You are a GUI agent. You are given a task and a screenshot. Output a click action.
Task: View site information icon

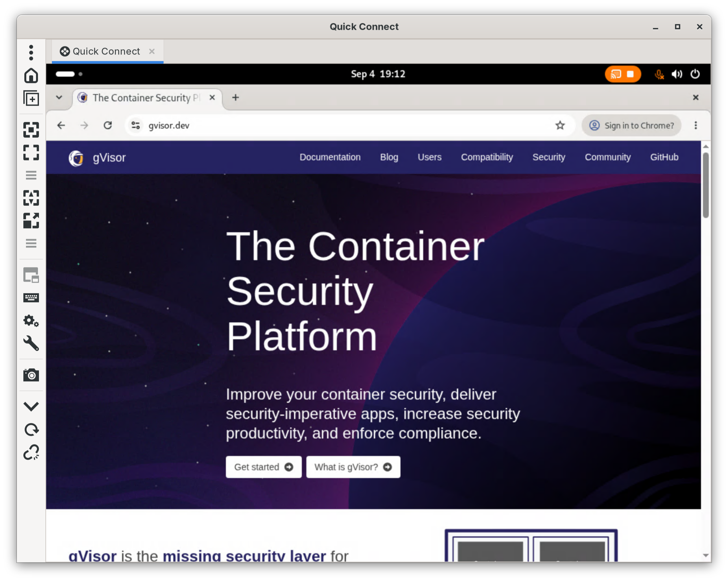136,125
